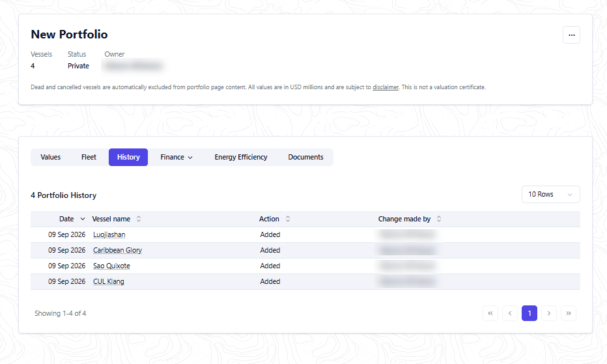Viewport: 607px width, 364px height.
Task: Click the 4 Portfolio History heading
Action: coord(63,195)
